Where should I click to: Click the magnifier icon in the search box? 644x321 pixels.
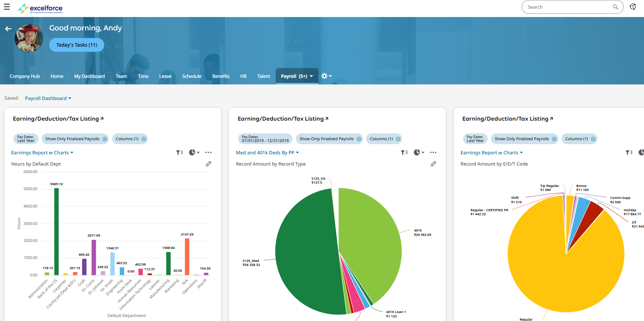pos(615,7)
